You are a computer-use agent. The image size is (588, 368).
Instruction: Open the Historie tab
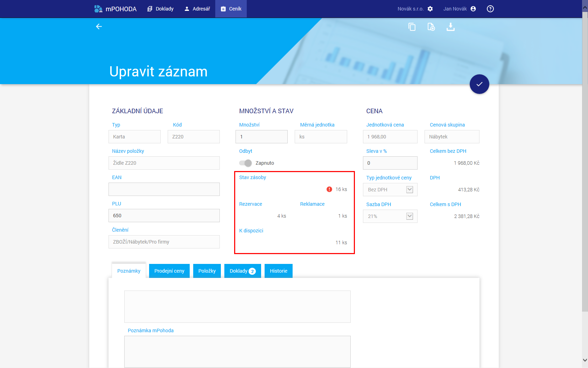coord(278,271)
